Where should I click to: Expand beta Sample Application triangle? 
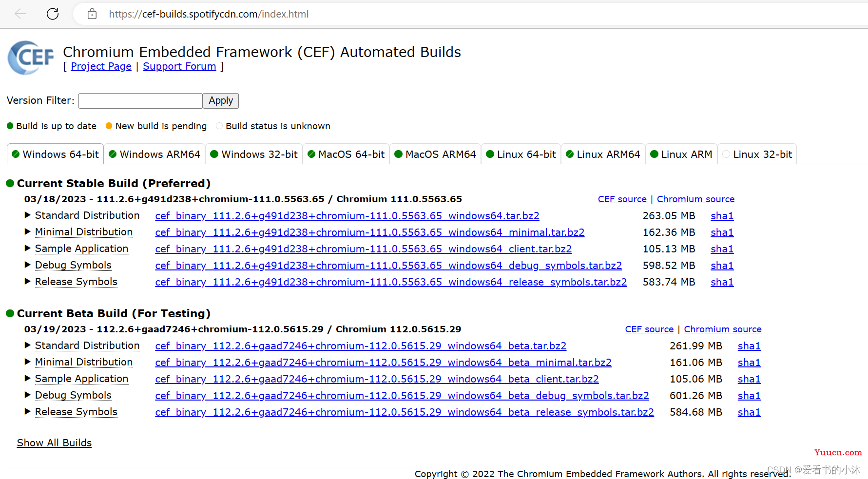(x=28, y=378)
